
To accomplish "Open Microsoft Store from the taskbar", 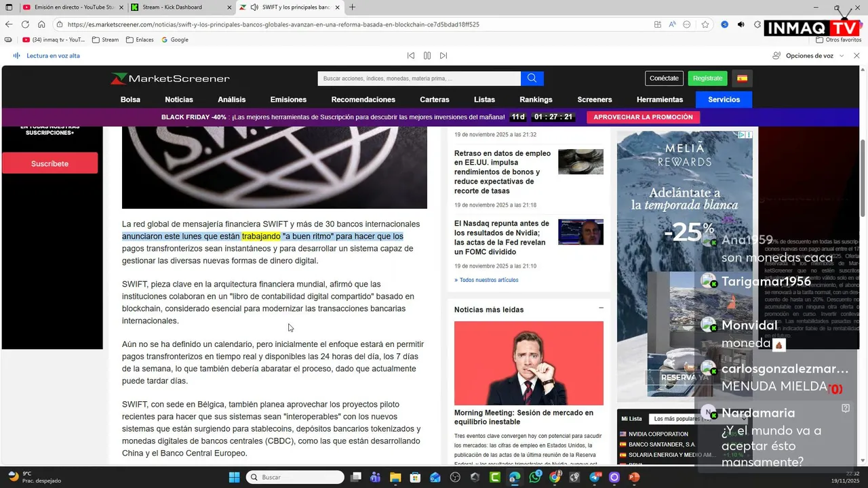I will [415, 477].
